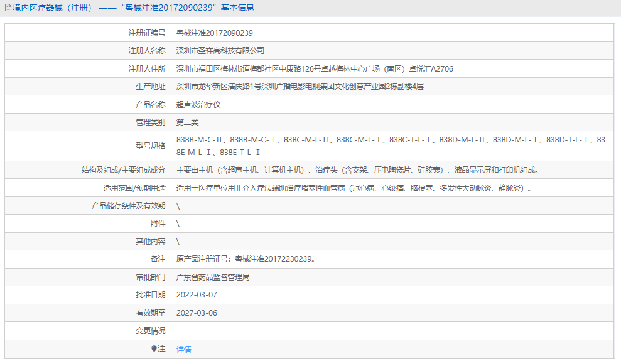Select the expiry date 2027-03-06
Screen dimensions: 621x364
pyautogui.click(x=197, y=313)
